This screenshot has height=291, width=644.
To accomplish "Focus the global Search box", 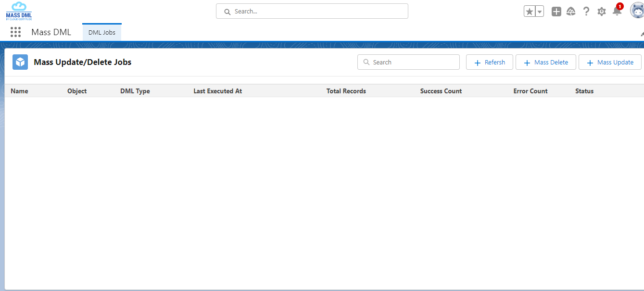I will pos(312,11).
